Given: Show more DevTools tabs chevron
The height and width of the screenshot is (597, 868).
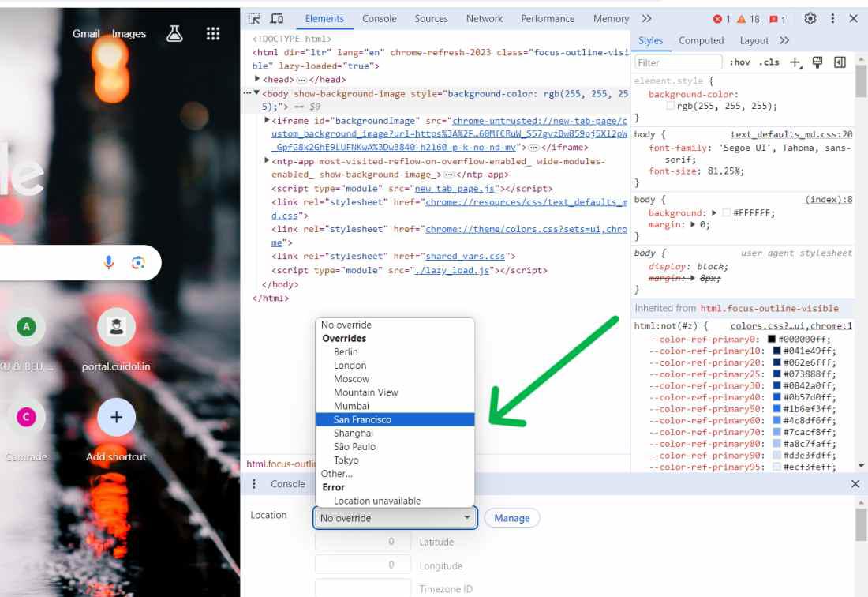Looking at the screenshot, I should [x=646, y=19].
